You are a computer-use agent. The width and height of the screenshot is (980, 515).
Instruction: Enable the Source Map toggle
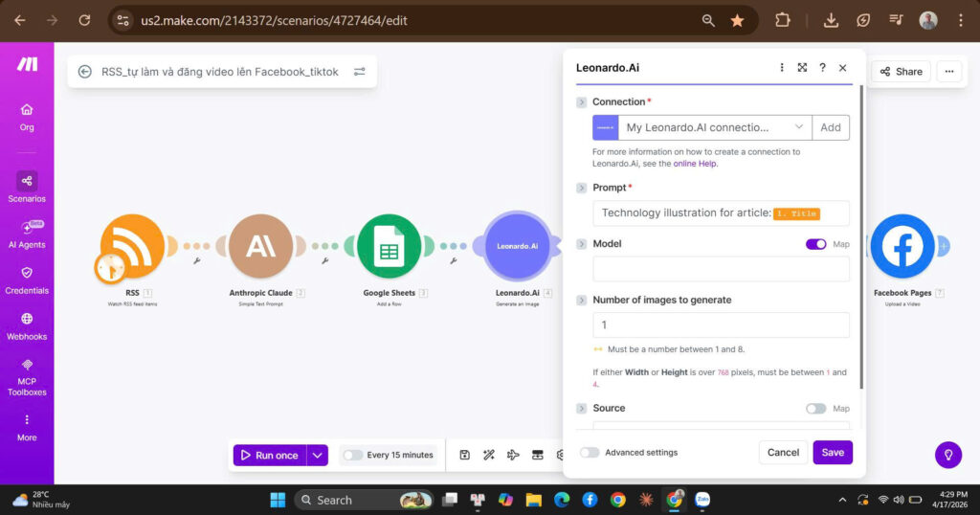coord(815,409)
